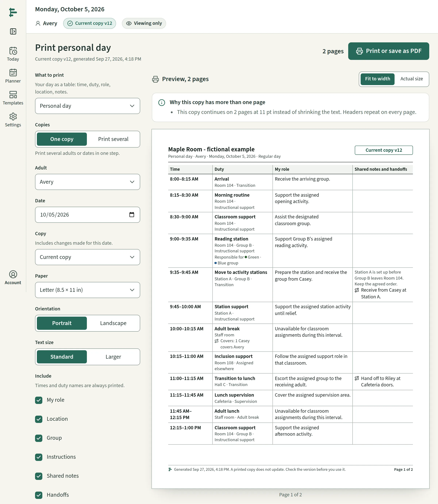
Task: Click the app logo icon
Action: (x=13, y=12)
